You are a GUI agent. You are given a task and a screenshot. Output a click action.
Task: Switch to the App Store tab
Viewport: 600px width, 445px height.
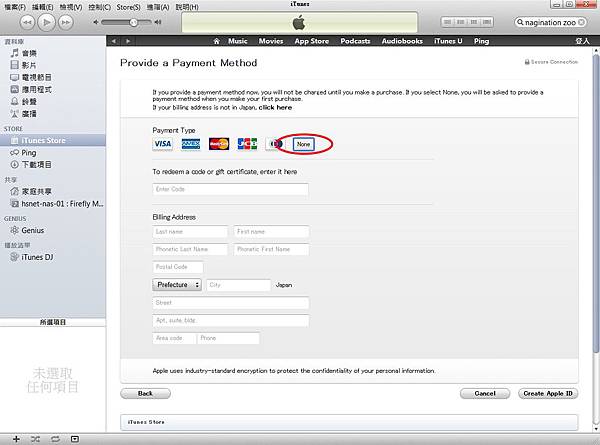point(311,41)
